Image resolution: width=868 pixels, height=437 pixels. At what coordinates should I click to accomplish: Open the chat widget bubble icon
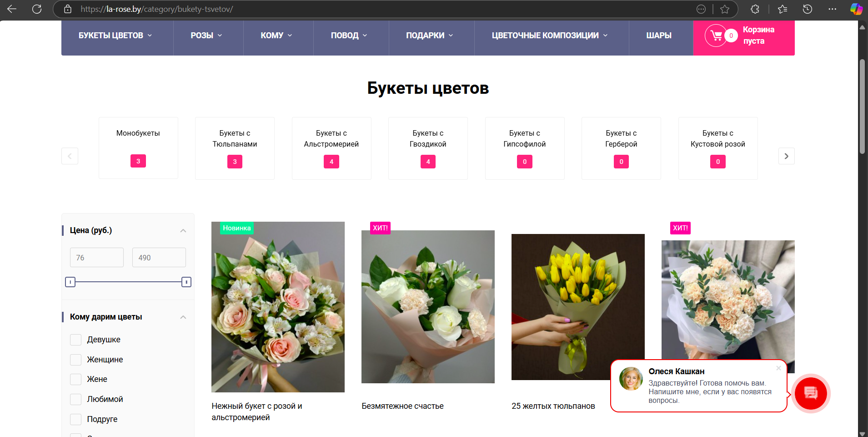pos(811,393)
